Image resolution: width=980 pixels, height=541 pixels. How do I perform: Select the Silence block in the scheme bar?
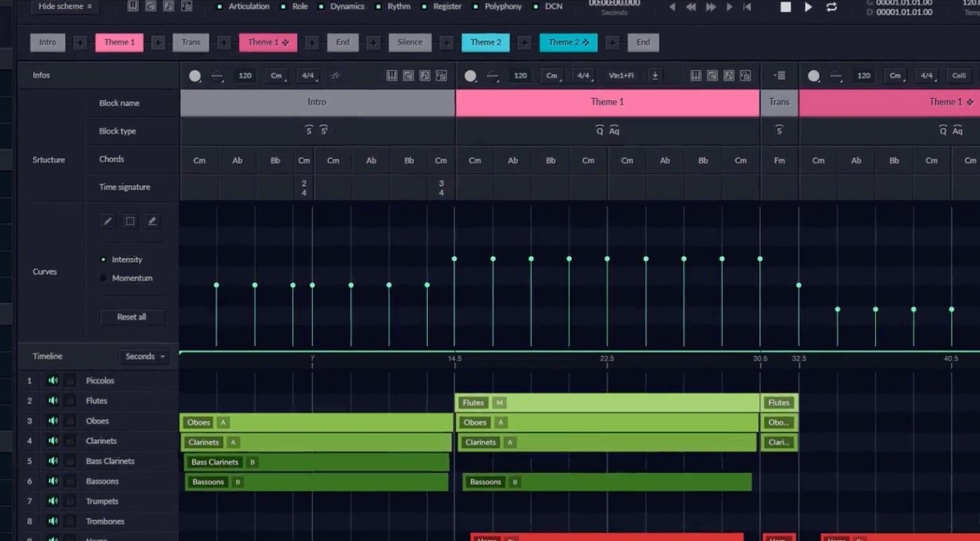click(410, 43)
